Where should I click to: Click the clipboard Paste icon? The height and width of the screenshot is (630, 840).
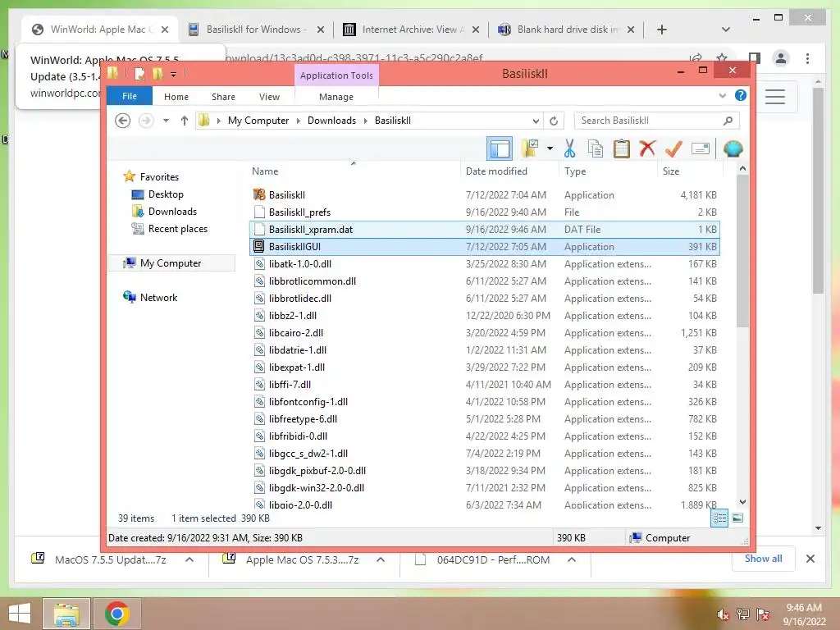[622, 148]
